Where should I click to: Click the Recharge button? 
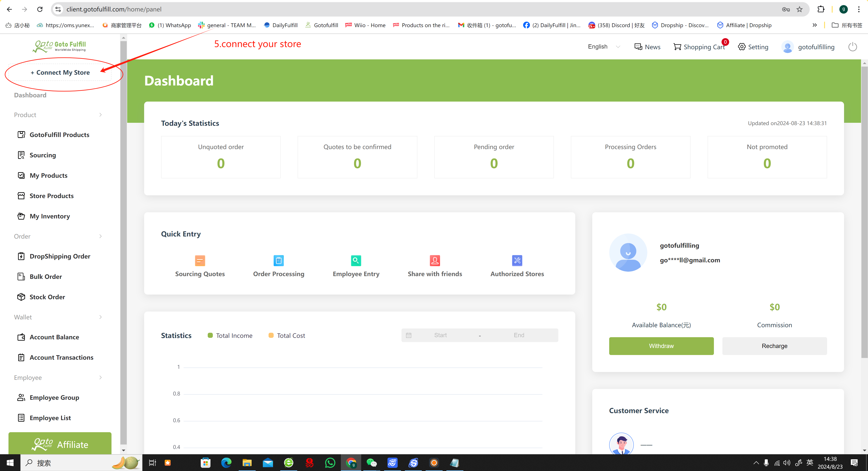774,346
